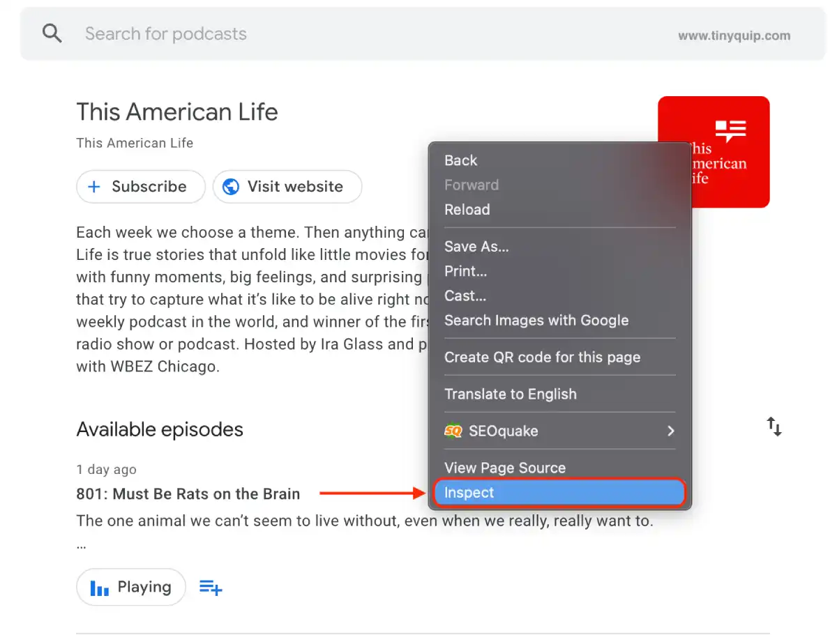Click the SEOquake logo in the context menu
The width and height of the screenshot is (837, 644).
coord(452,431)
